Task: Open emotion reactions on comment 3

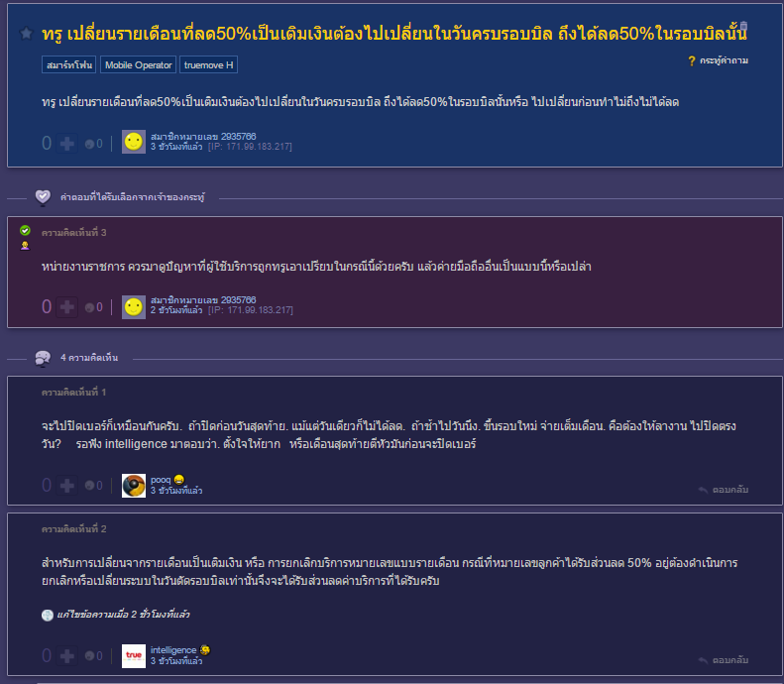Action: click(93, 307)
